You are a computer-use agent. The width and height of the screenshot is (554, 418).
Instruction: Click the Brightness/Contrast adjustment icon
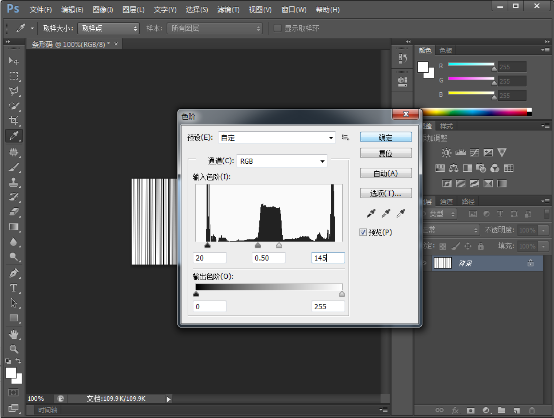click(x=446, y=153)
